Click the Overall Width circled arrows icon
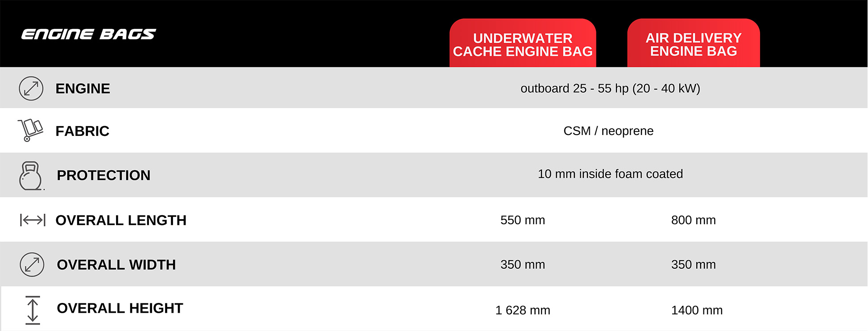Viewport: 868px width, 331px height. point(32,265)
